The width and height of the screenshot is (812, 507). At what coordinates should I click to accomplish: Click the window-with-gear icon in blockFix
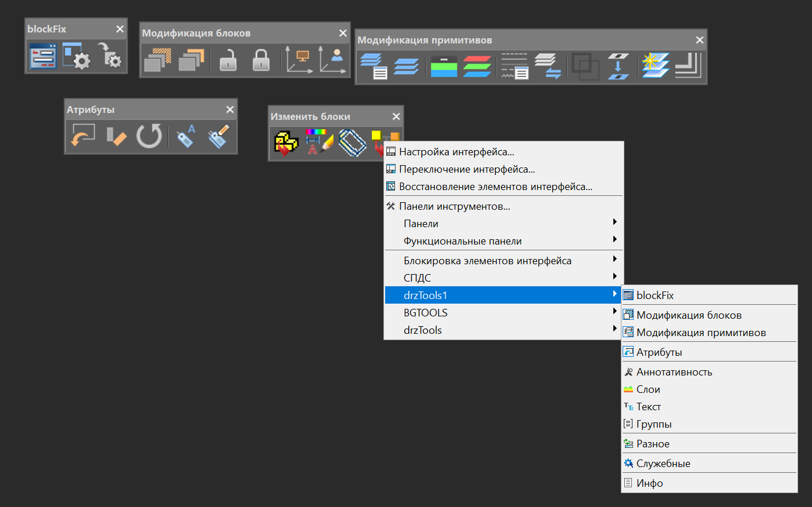(x=76, y=56)
